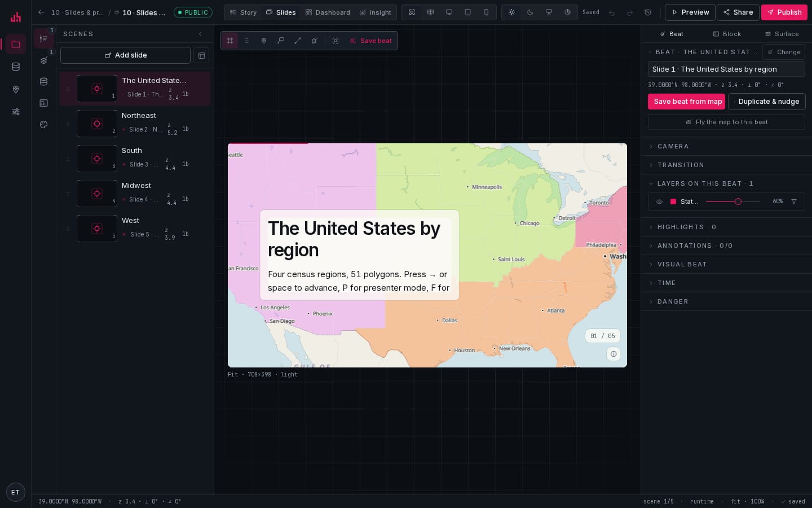Open the database icon in the far-left rail
812x508 pixels.
coord(16,67)
